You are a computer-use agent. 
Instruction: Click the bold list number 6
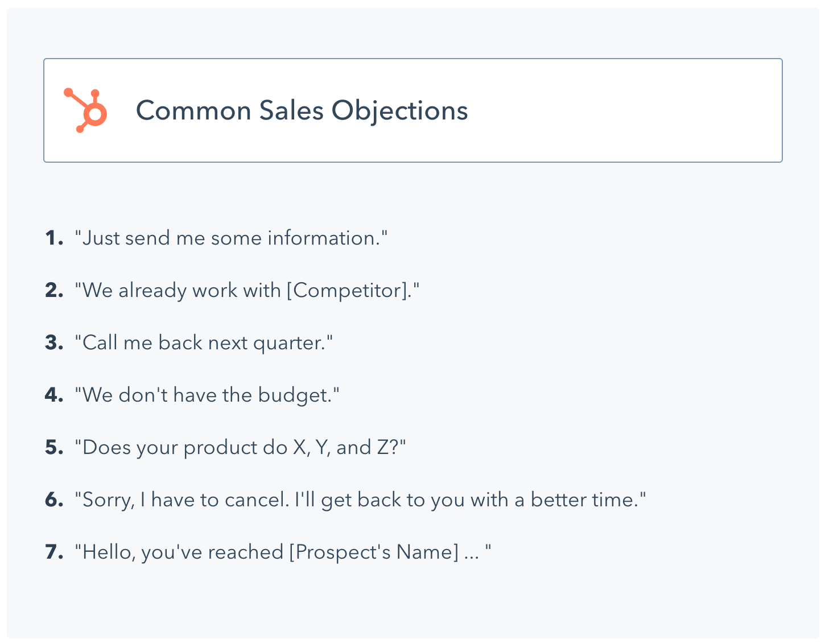coord(53,499)
